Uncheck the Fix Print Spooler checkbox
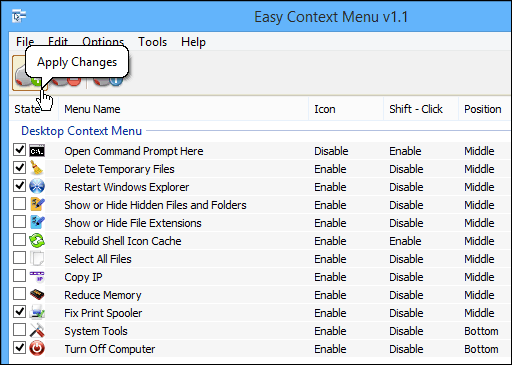 click(x=19, y=312)
